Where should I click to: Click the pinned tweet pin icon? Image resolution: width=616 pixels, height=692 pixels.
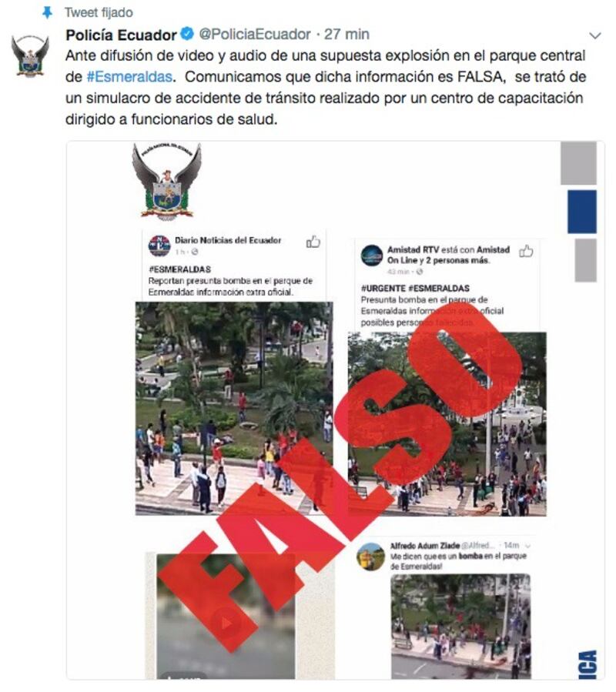[x=47, y=12]
